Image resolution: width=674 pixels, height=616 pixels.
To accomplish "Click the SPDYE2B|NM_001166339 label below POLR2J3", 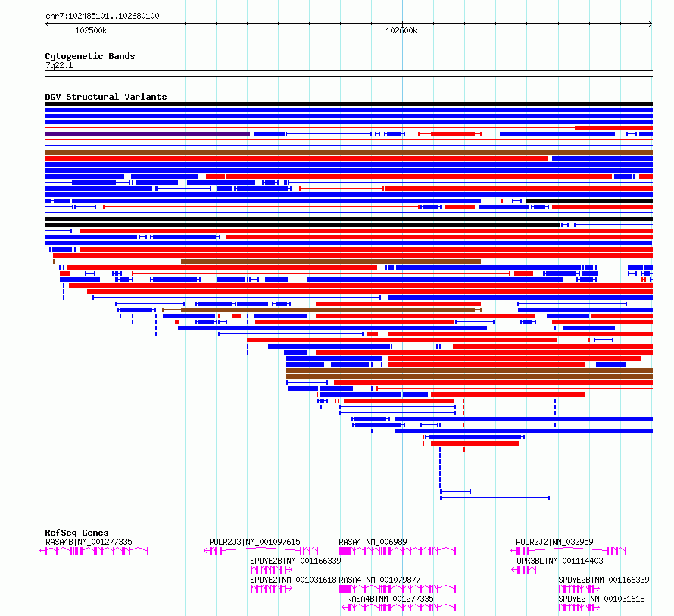I will point(295,561).
